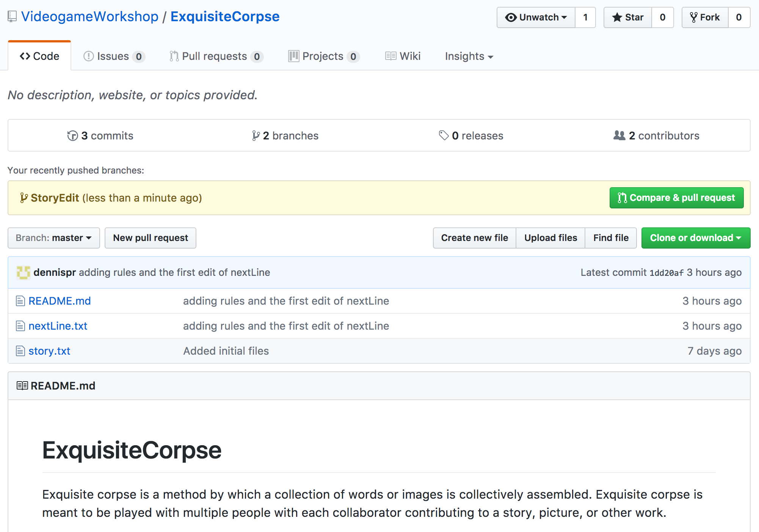Open the Projects tab
Screen dimensions: 759x532
[324, 56]
